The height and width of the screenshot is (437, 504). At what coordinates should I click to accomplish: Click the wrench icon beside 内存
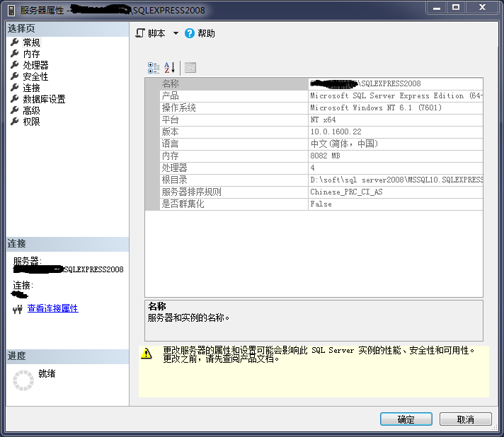pyautogui.click(x=14, y=53)
